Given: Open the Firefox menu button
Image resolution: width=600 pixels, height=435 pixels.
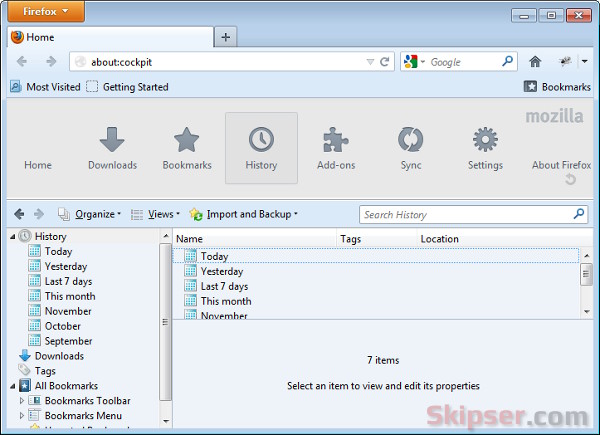Looking at the screenshot, I should pyautogui.click(x=46, y=11).
